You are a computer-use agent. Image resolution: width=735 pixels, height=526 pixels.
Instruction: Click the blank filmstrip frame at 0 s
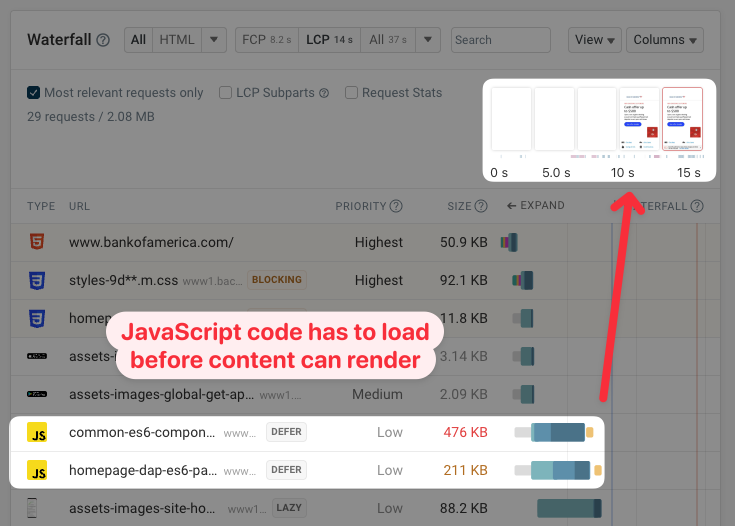point(511,119)
